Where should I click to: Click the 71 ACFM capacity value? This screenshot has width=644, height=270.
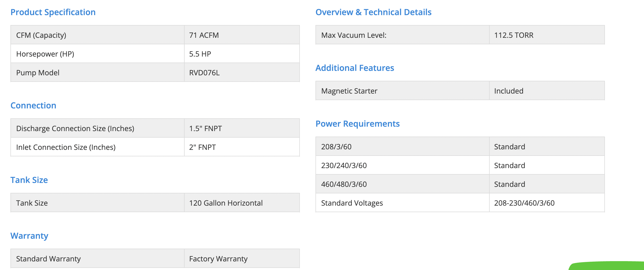pos(204,35)
